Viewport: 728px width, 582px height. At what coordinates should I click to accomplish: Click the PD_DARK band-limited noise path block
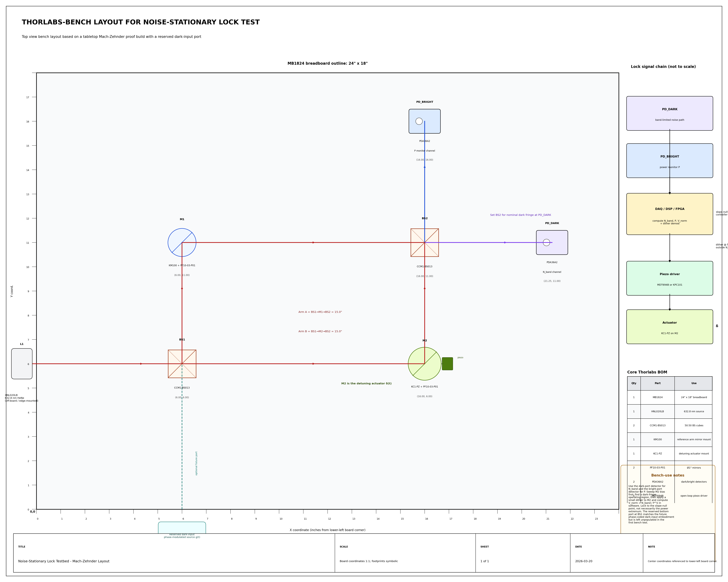[670, 113]
